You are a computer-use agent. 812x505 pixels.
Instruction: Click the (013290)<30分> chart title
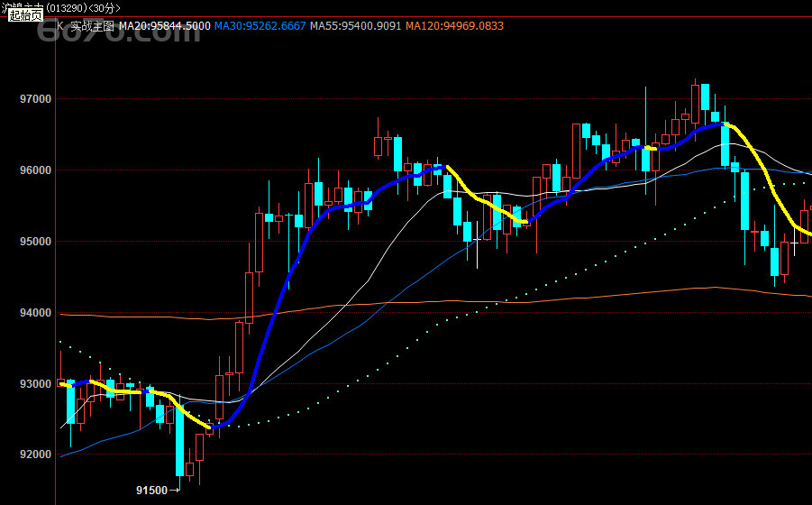pyautogui.click(x=84, y=8)
